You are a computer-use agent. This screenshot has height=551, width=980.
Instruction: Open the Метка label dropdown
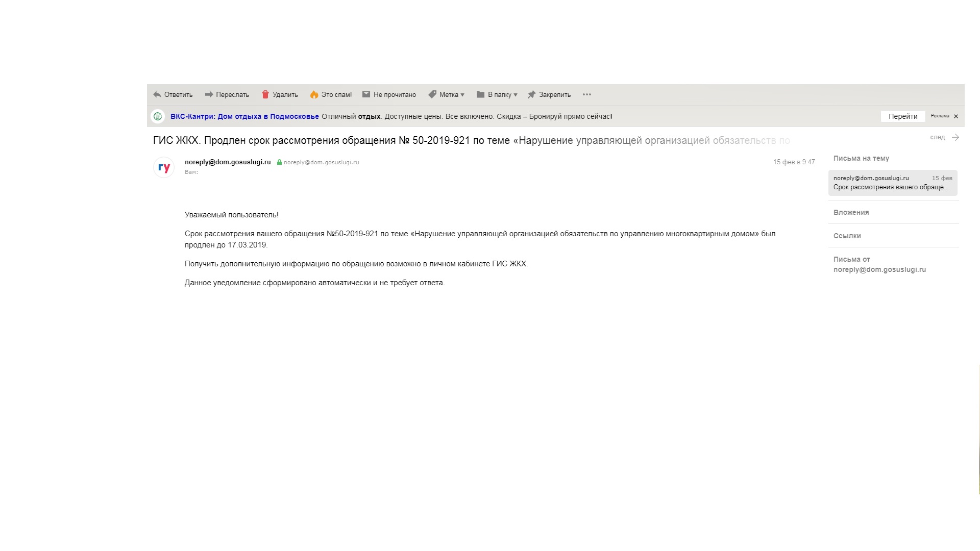446,94
